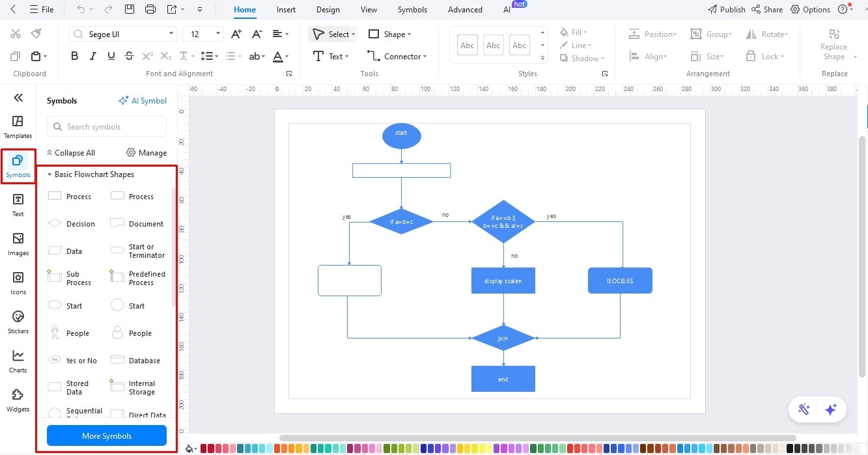Click the paint bucket icon by palette
This screenshot has width=868, height=455.
click(x=191, y=448)
